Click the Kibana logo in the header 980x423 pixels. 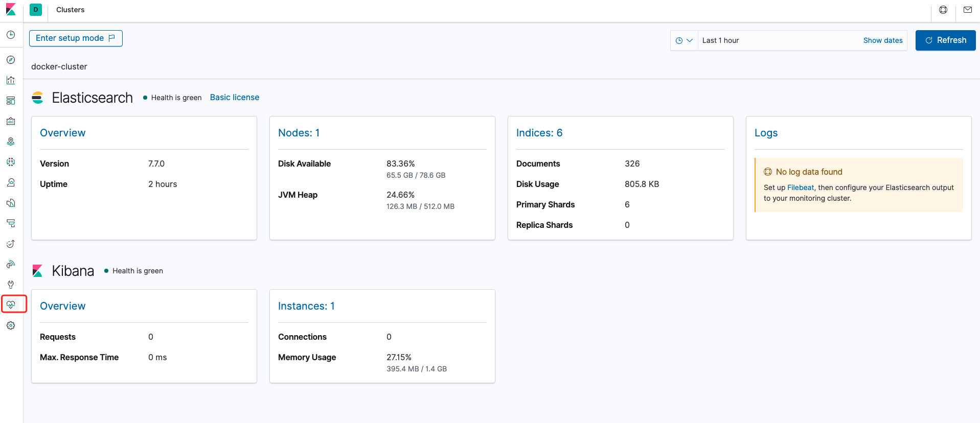(x=11, y=10)
